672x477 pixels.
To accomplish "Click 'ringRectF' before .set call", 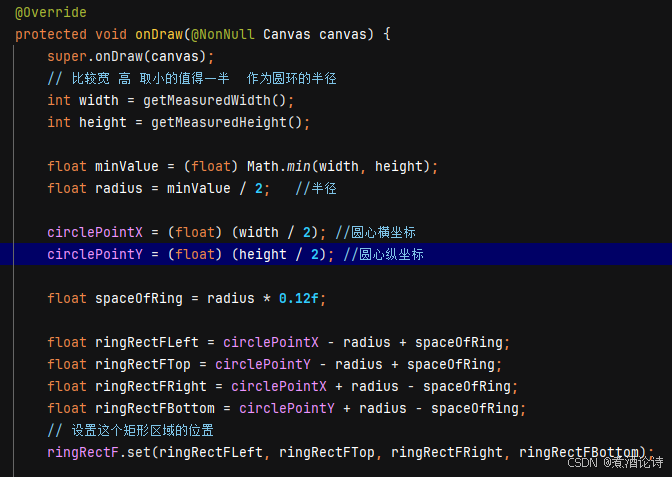I will coord(83,452).
